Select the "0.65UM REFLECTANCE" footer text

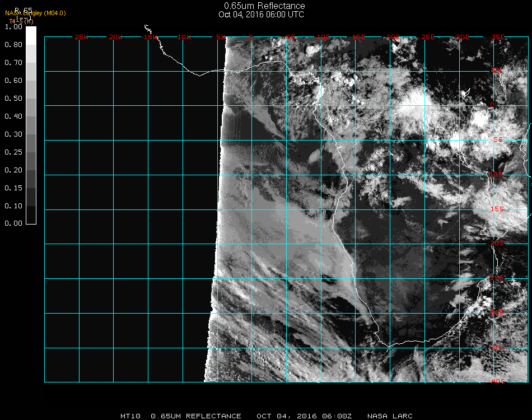[x=196, y=416]
